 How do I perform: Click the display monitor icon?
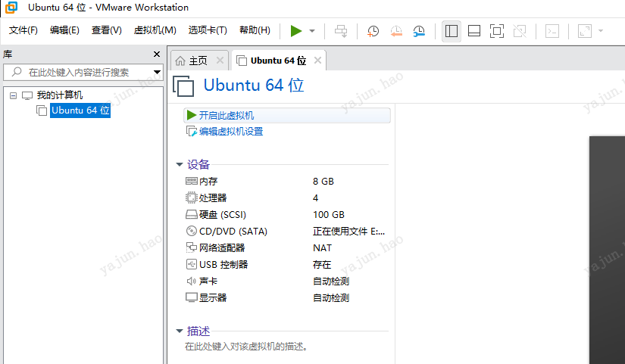pos(192,297)
